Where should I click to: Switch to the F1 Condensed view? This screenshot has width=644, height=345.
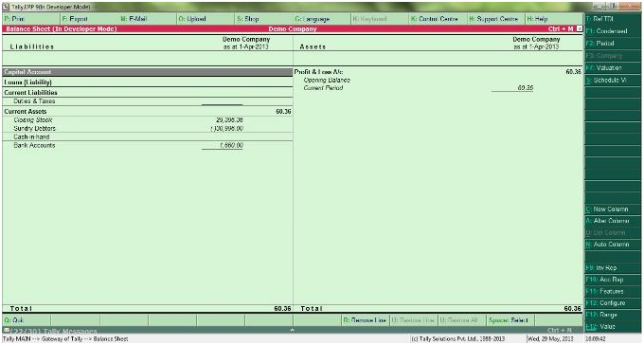pos(613,31)
